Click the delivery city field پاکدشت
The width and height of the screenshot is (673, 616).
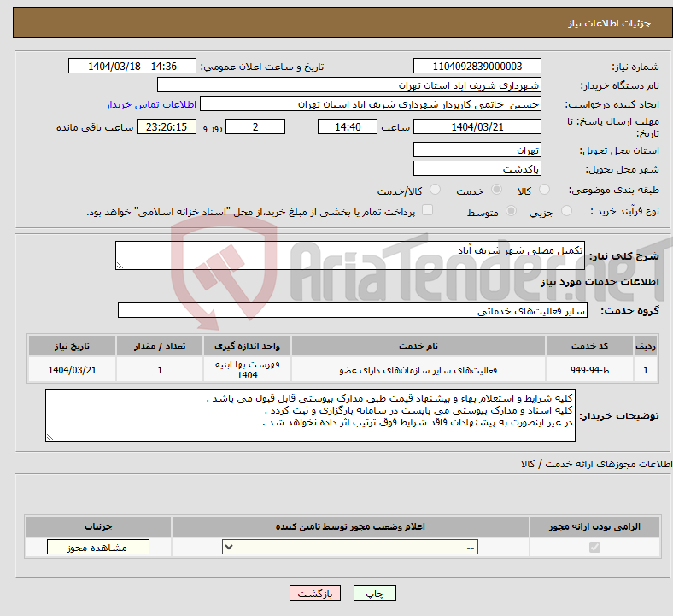[477, 168]
